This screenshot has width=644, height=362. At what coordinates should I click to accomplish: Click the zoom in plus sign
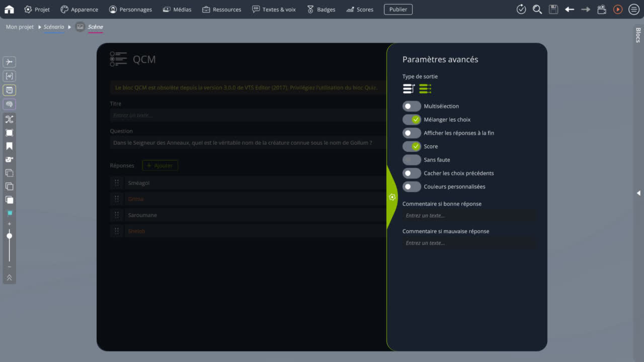pyautogui.click(x=9, y=224)
